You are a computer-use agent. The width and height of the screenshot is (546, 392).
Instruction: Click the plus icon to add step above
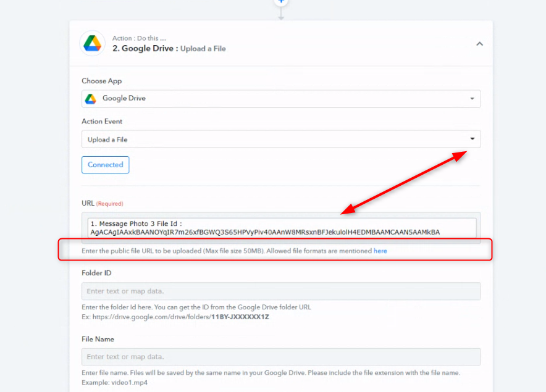[x=281, y=2]
